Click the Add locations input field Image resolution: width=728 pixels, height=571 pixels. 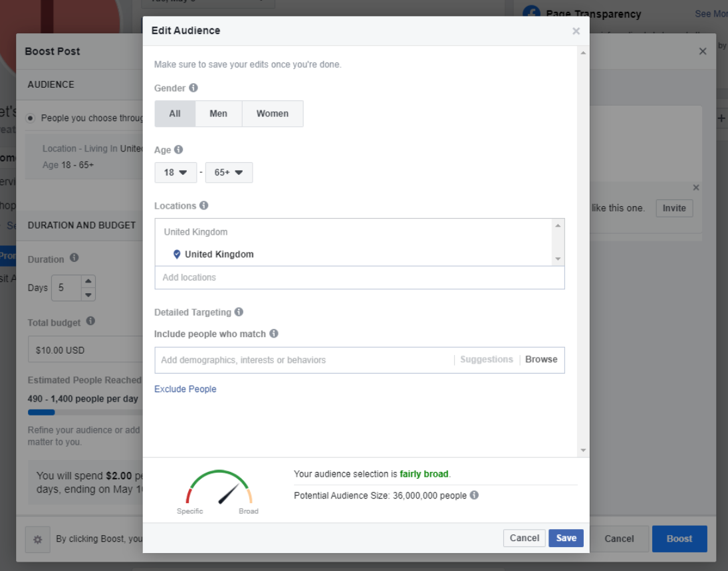click(359, 277)
